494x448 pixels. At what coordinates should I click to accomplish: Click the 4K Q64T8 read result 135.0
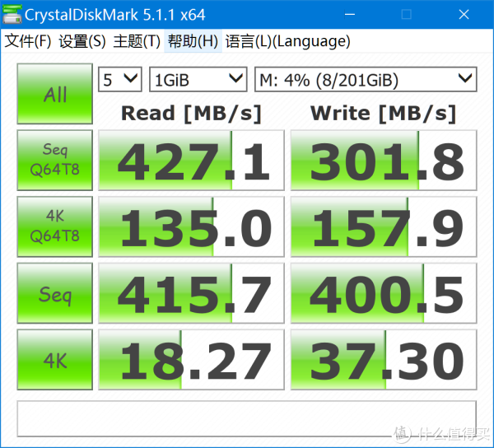(x=191, y=226)
